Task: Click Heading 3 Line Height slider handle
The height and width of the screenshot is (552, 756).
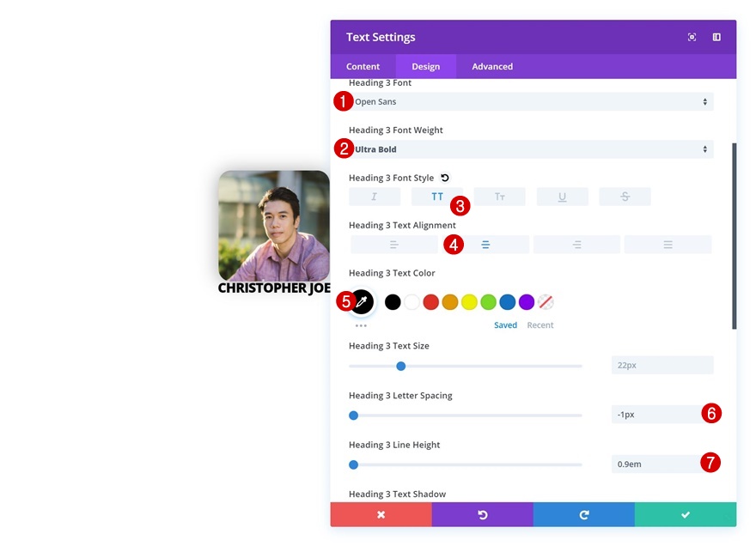Action: (x=353, y=464)
